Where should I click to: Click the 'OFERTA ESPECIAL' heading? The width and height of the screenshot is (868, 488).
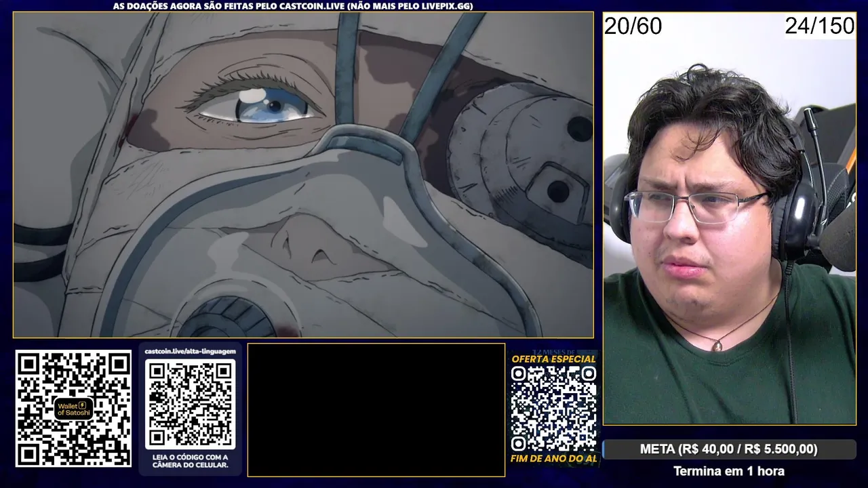coord(553,359)
